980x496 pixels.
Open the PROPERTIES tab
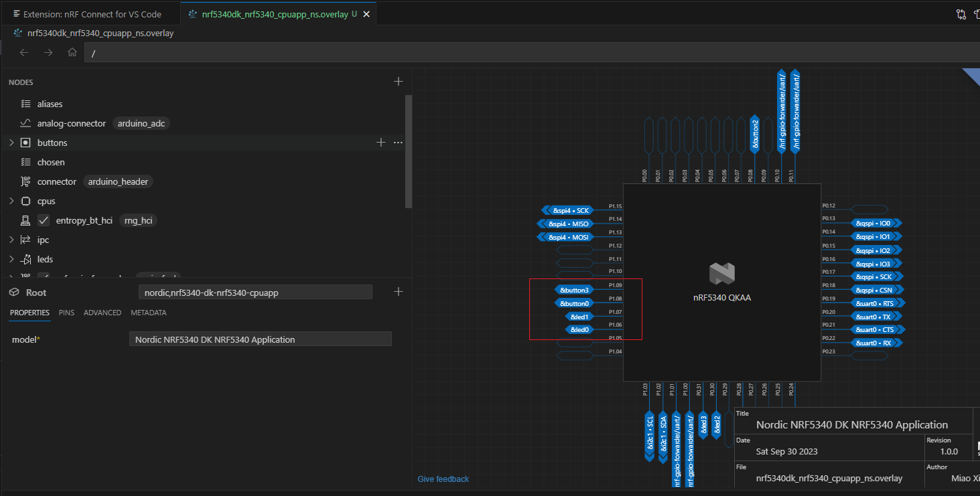(x=29, y=313)
